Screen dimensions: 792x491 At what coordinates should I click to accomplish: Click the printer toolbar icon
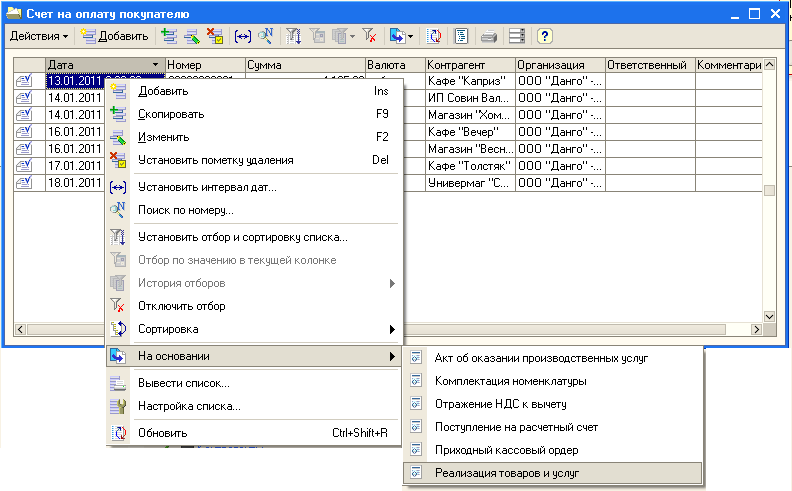pos(489,36)
